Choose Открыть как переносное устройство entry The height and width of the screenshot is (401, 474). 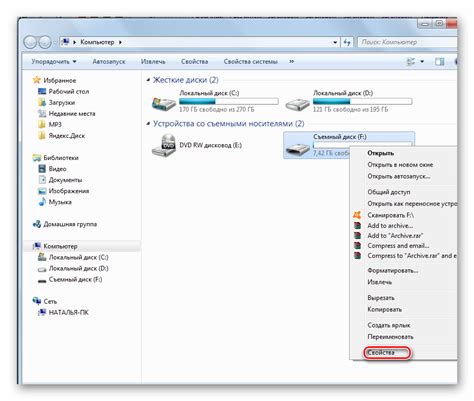(x=412, y=203)
